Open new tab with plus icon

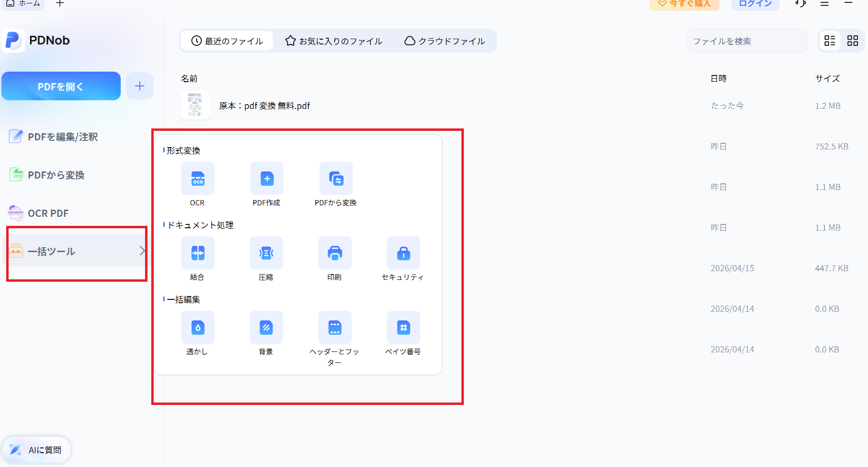[x=60, y=3]
